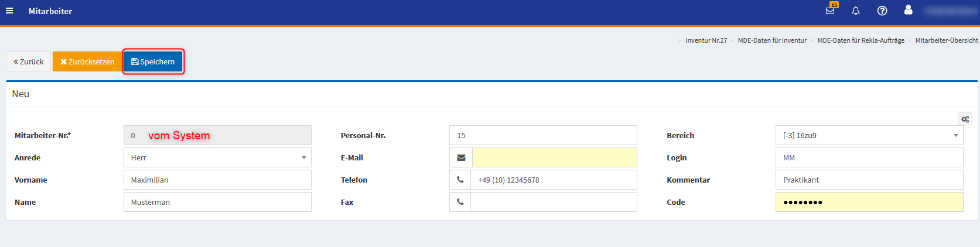
Task: Focus the Code password field
Action: (869, 202)
